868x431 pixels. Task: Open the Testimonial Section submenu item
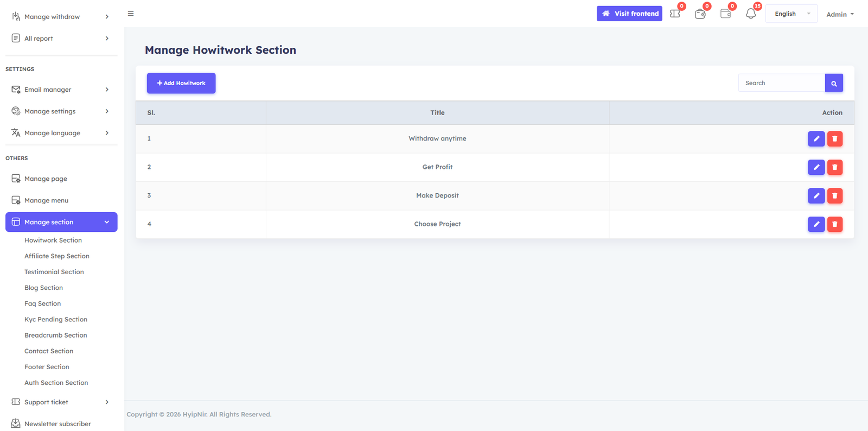(54, 272)
